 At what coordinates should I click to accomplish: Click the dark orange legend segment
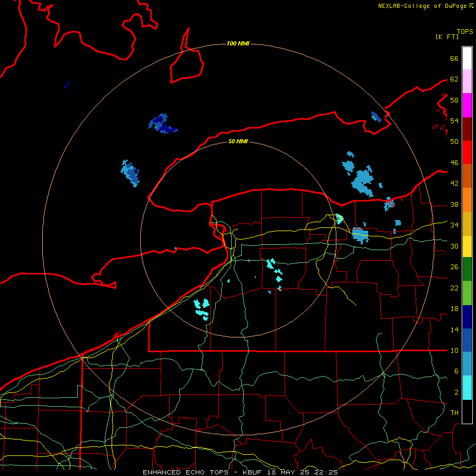[467, 176]
